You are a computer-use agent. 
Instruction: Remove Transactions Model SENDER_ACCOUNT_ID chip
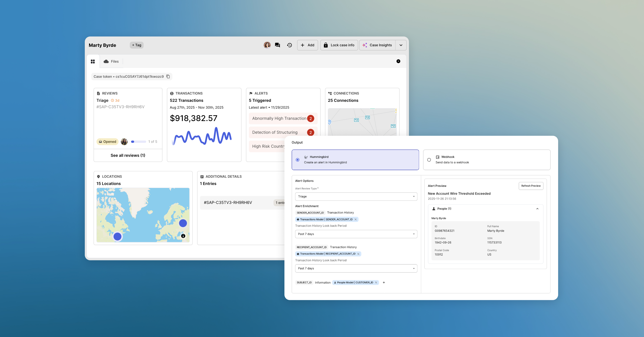pyautogui.click(x=355, y=219)
